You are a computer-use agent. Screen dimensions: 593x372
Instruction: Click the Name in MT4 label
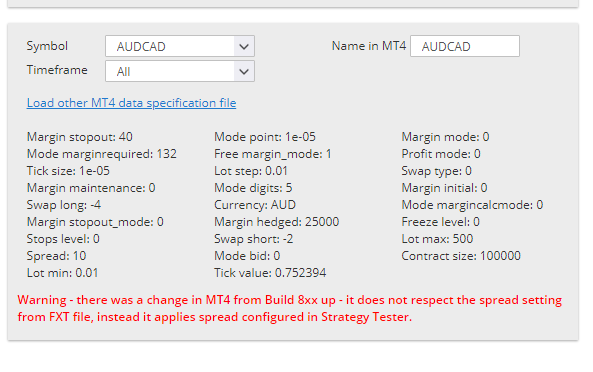click(369, 46)
